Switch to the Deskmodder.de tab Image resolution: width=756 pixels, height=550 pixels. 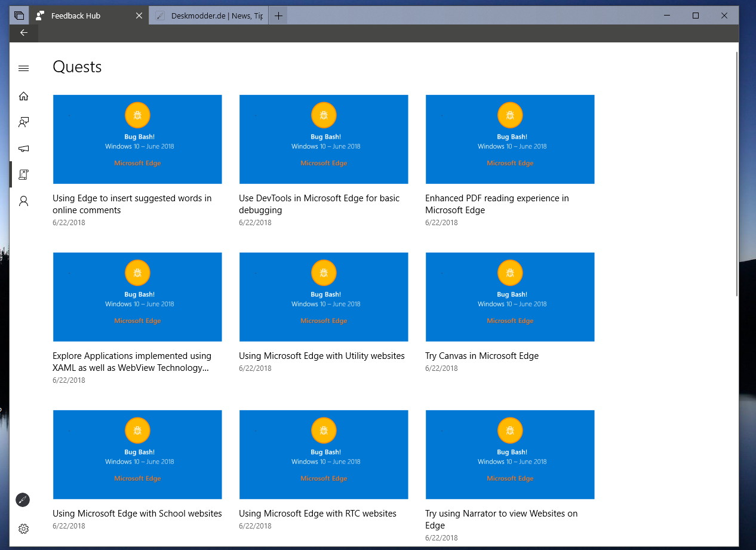click(x=209, y=16)
